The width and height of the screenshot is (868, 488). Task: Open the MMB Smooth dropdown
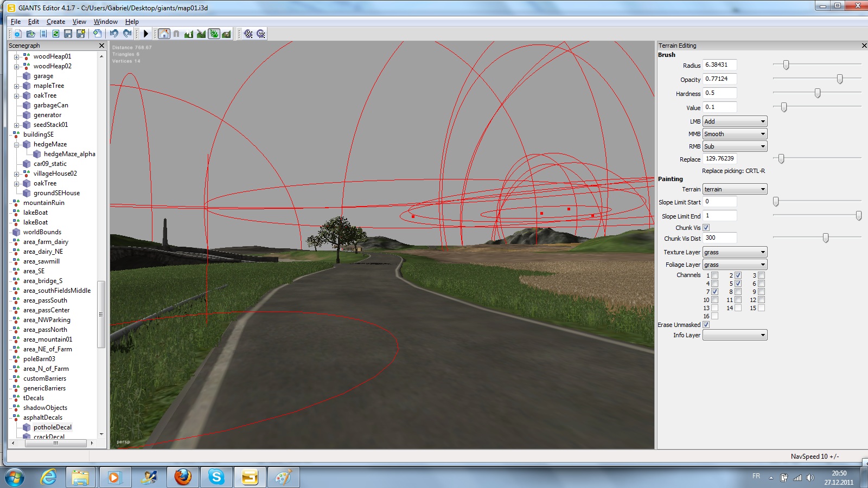click(x=735, y=134)
